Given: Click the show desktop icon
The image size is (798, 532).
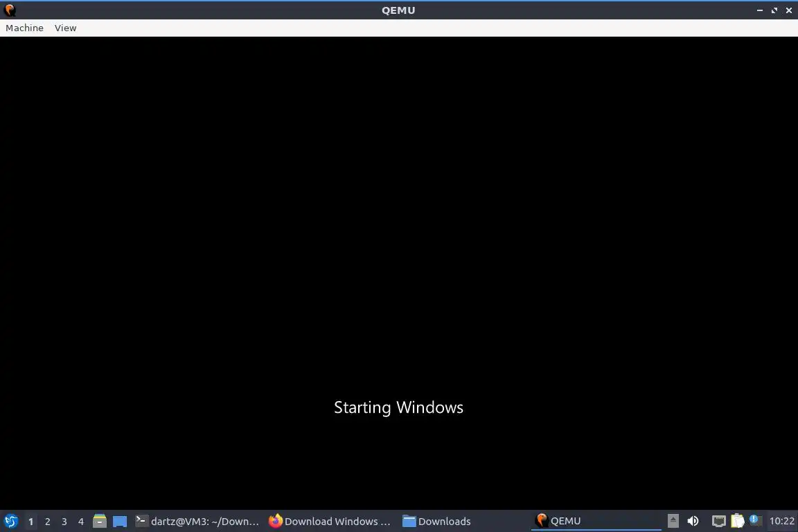Looking at the screenshot, I should (x=120, y=522).
